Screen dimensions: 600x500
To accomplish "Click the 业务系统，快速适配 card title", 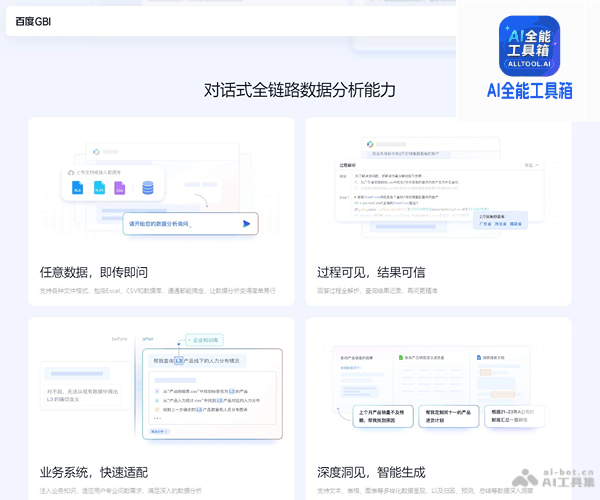I will point(94,472).
